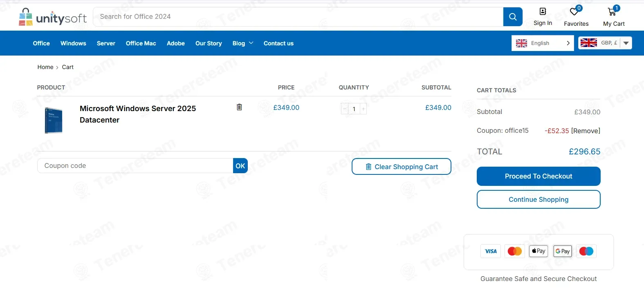Delete Windows Server 2025 item via trash icon

pyautogui.click(x=240, y=107)
